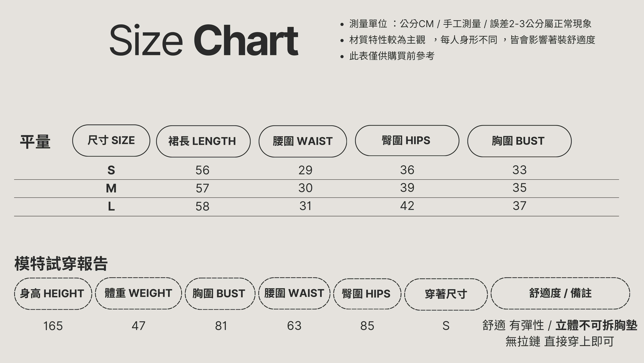
Task: Click the bold 立體不可拆胸墊 note
Action: pos(596,326)
